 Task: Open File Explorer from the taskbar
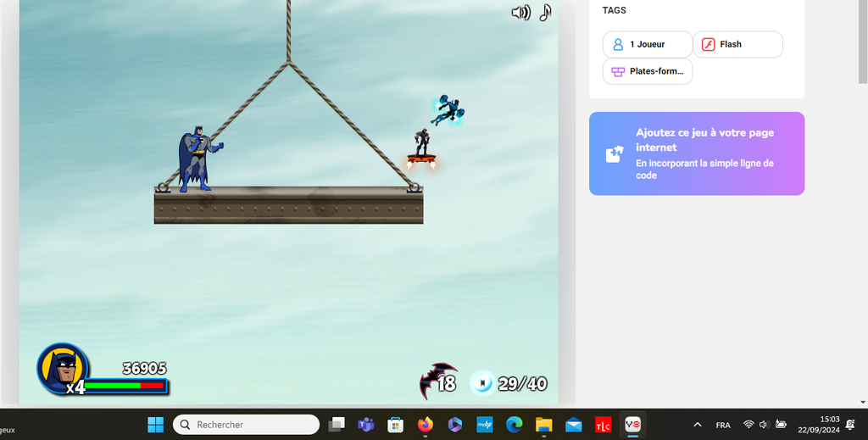coord(543,424)
